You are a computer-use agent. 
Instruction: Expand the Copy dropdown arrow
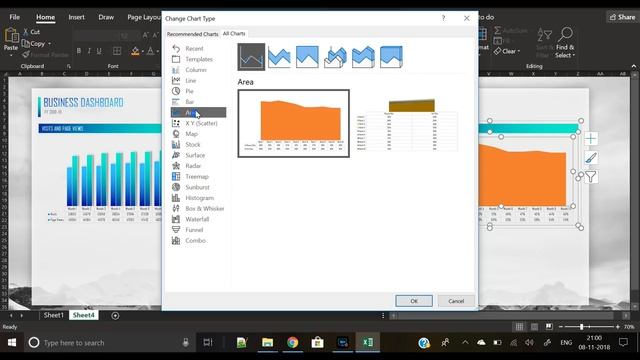click(50, 43)
